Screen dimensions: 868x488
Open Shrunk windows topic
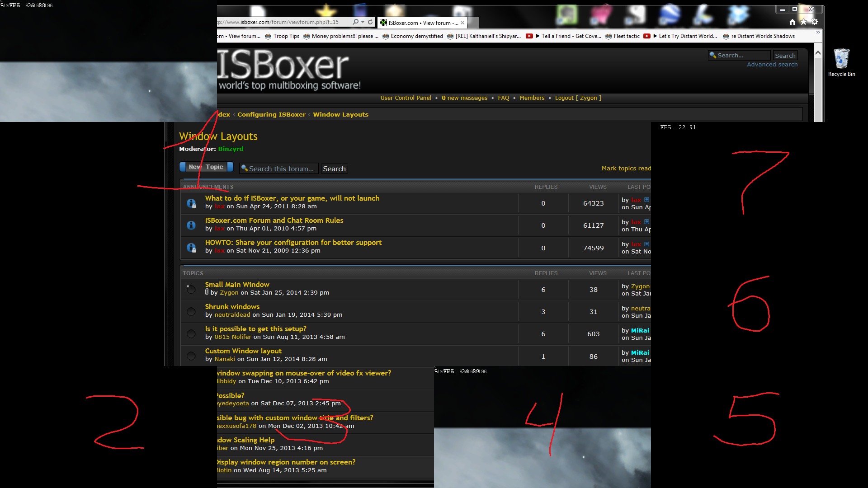pos(232,307)
